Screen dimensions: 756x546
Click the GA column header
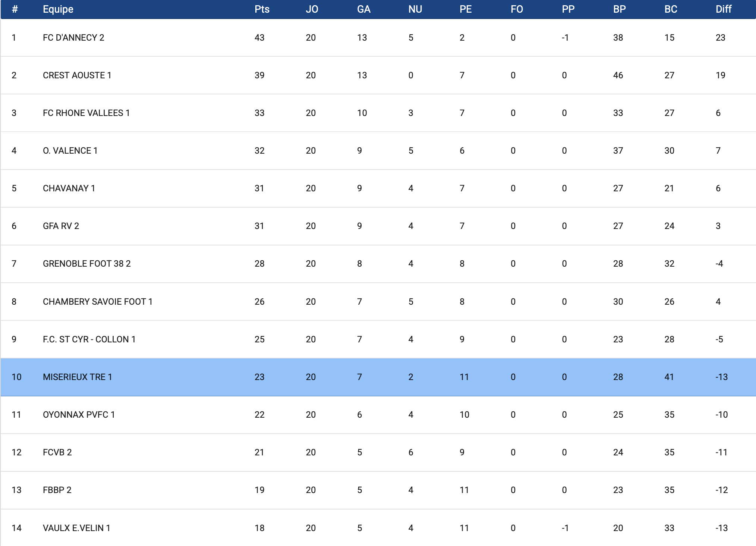tap(363, 9)
